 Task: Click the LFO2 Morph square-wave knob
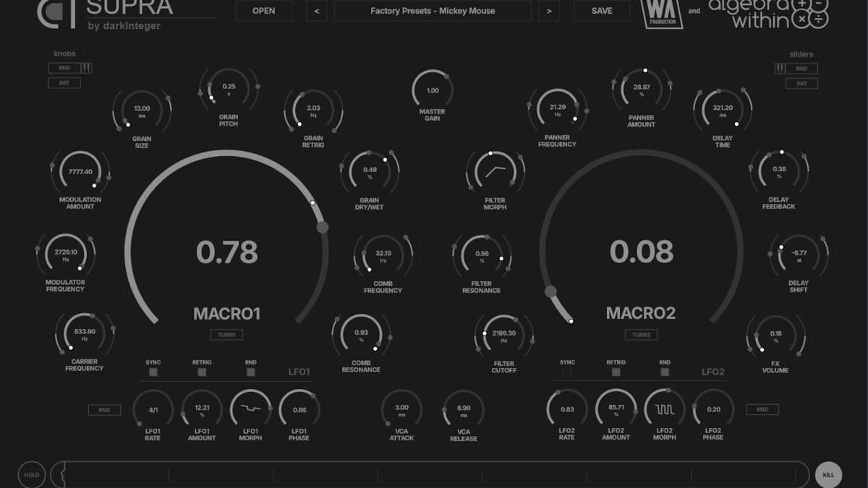[665, 409]
